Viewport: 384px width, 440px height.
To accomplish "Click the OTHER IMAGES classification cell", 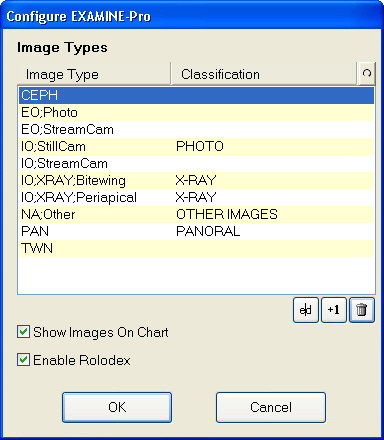I will [x=227, y=214].
